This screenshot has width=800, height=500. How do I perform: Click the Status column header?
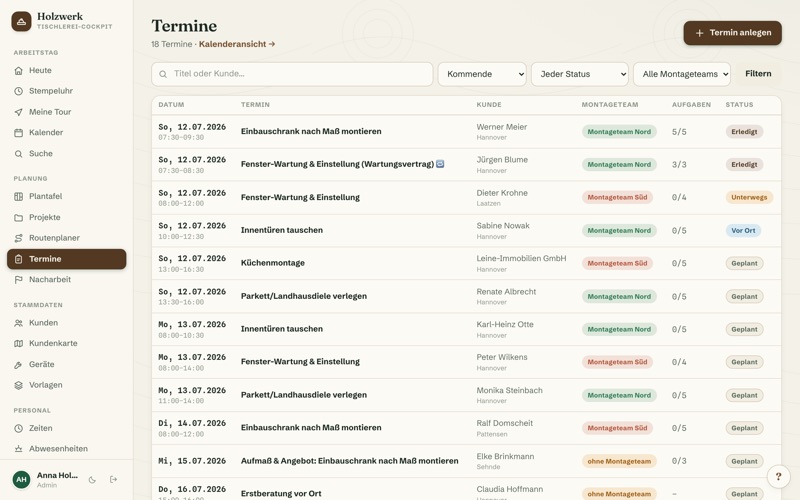[739, 105]
